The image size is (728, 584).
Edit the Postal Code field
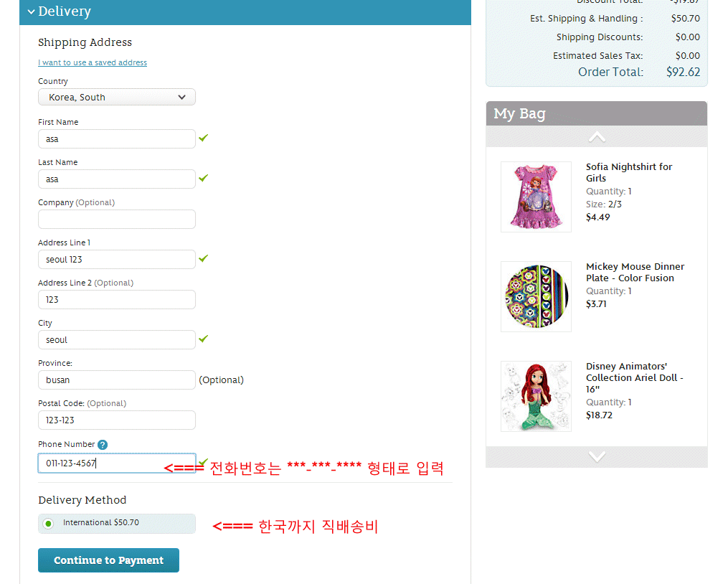117,420
